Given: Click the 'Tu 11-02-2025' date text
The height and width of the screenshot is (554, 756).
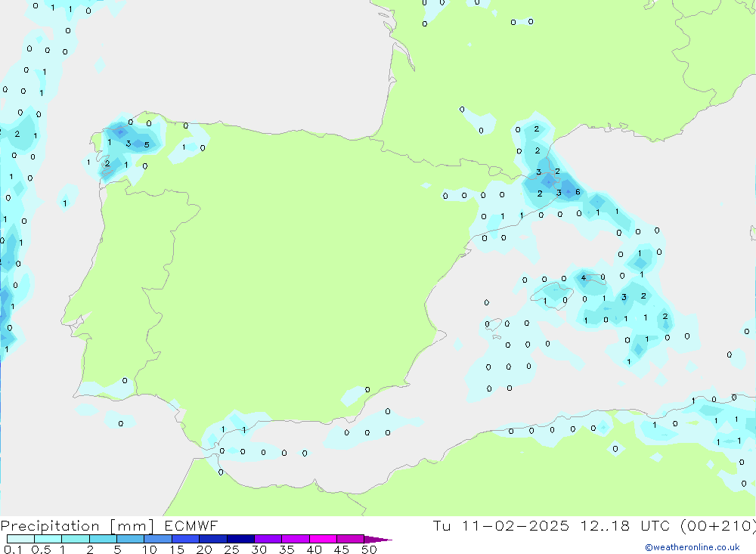Looking at the screenshot, I should click(x=501, y=526).
